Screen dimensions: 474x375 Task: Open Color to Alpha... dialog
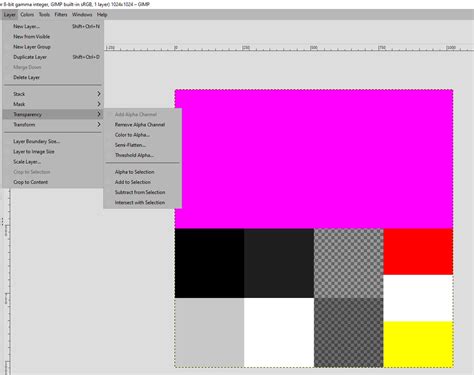pos(143,135)
